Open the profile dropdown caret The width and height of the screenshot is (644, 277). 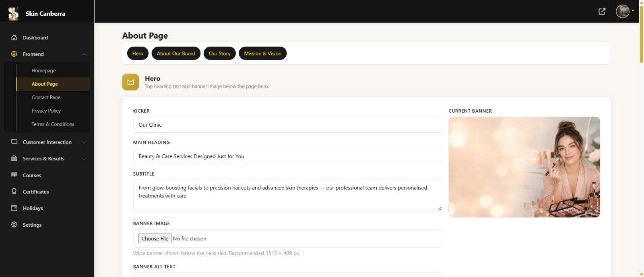coord(633,11)
